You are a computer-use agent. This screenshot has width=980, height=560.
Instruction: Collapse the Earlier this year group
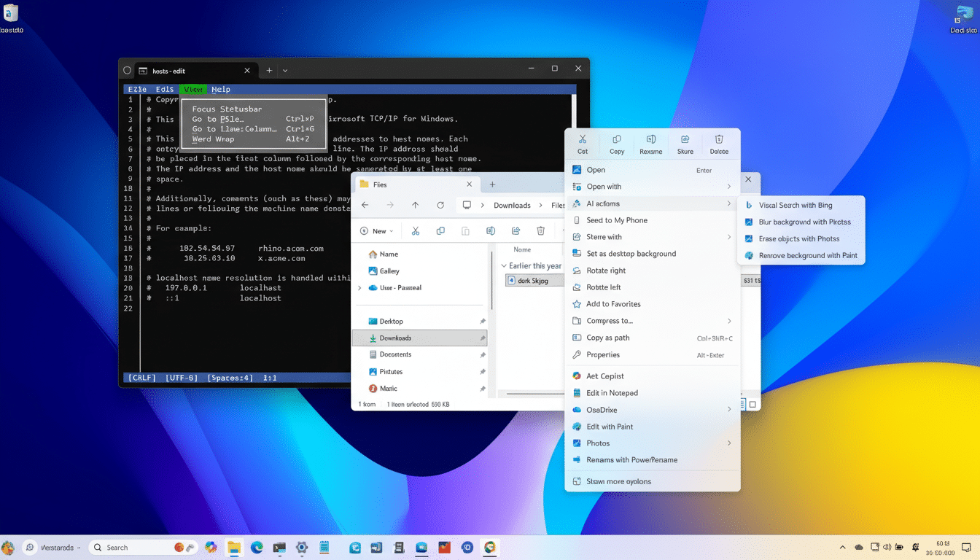click(x=502, y=265)
